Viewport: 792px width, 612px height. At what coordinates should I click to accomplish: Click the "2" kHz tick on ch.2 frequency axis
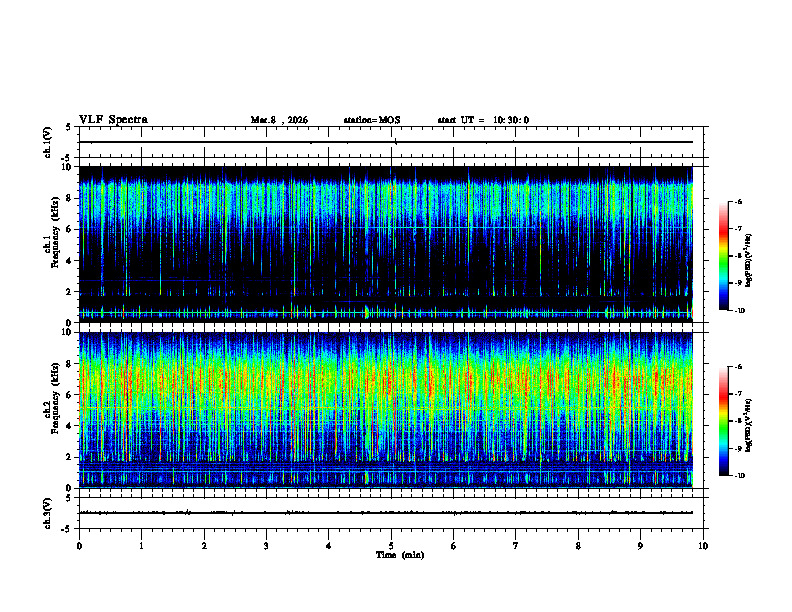point(70,457)
